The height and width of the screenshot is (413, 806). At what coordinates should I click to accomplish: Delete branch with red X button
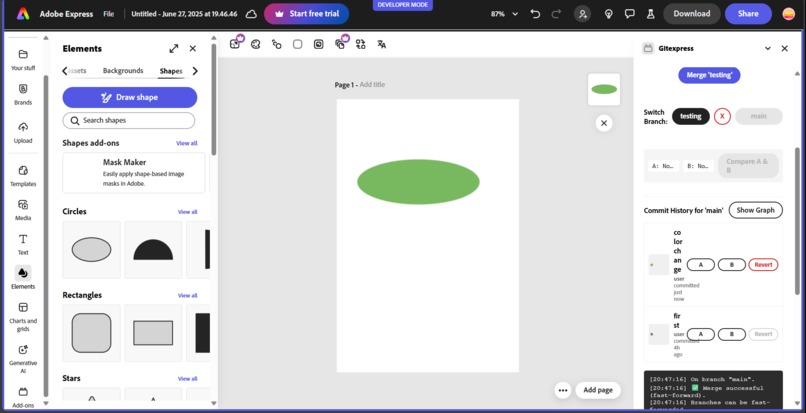(722, 116)
